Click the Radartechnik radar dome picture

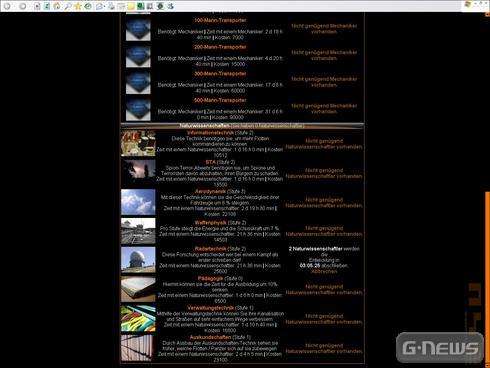tap(138, 260)
